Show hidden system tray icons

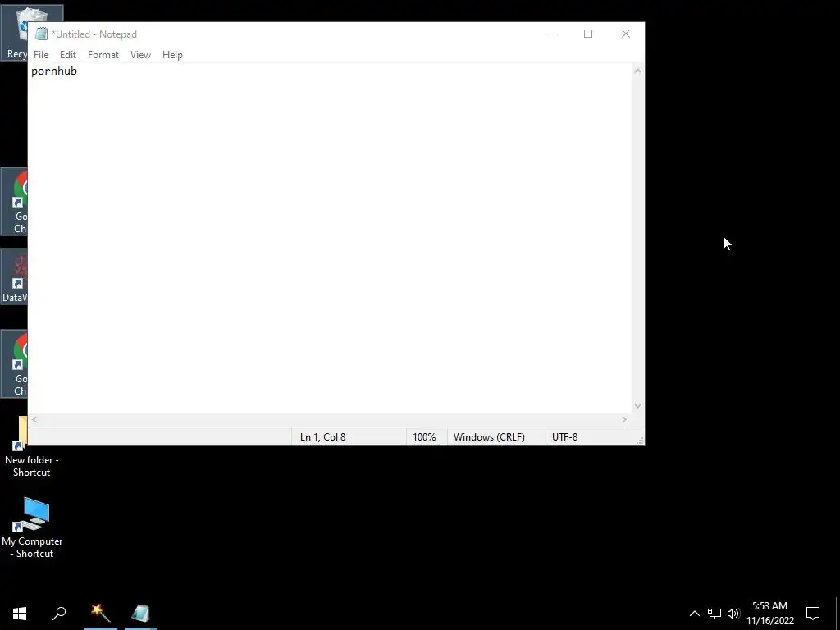pyautogui.click(x=694, y=614)
